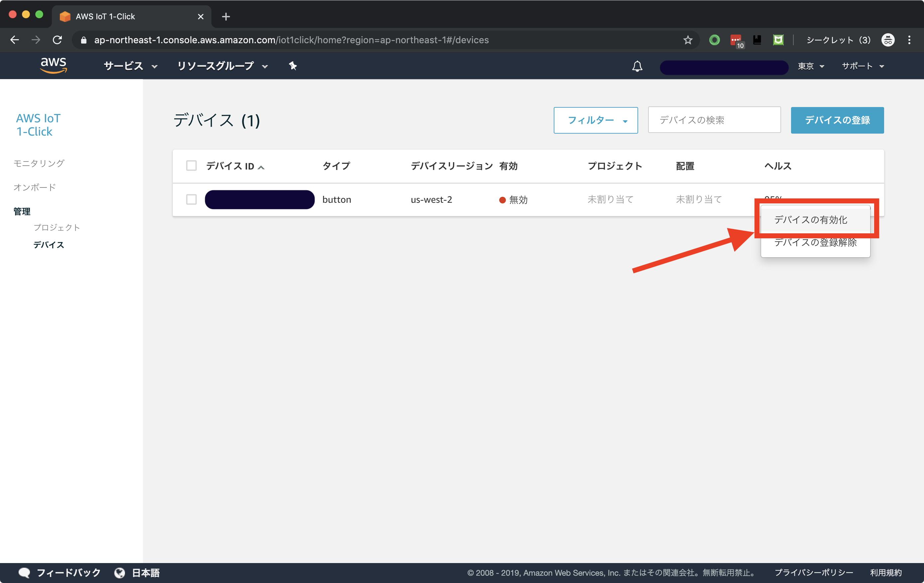Screen dimensions: 924x583
Task: Click 日本語 language selector
Action: [x=146, y=573]
